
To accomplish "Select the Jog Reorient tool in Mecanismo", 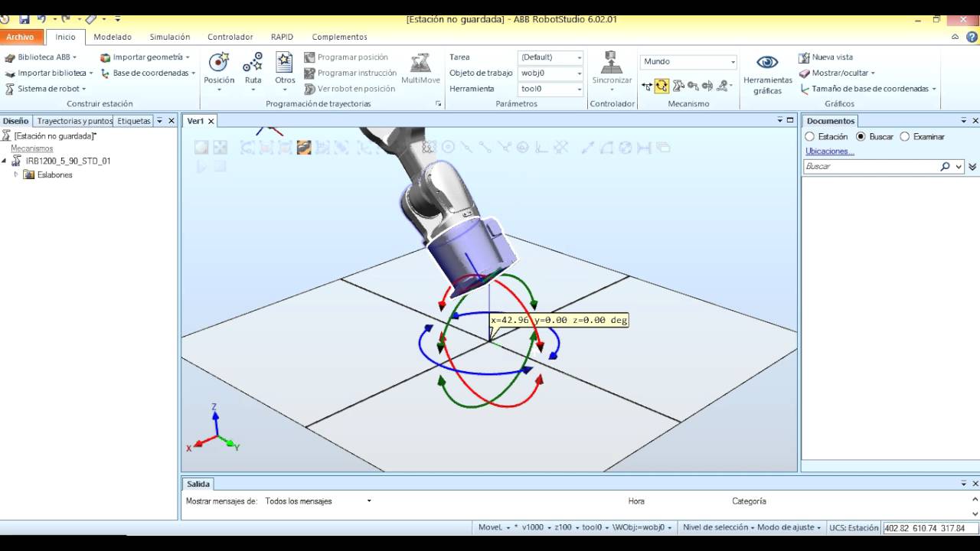I will tap(707, 86).
